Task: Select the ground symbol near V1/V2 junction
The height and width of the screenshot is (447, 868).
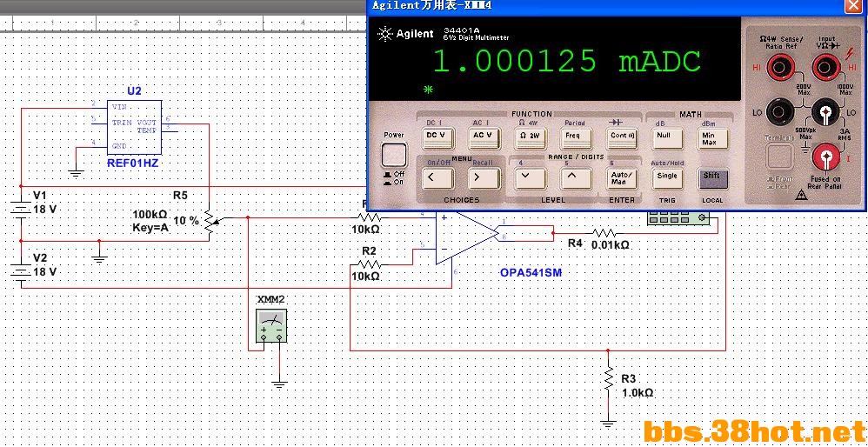Action: [x=99, y=258]
